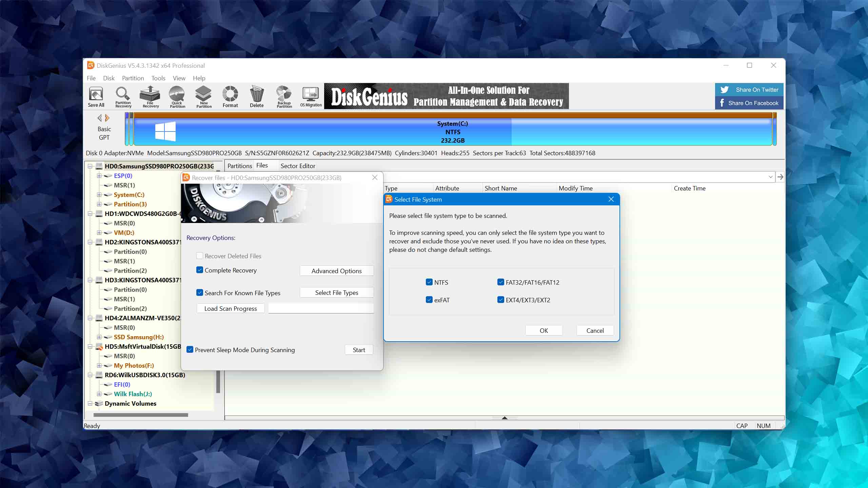Select the MSR(1) partition under HD0

[x=124, y=185]
